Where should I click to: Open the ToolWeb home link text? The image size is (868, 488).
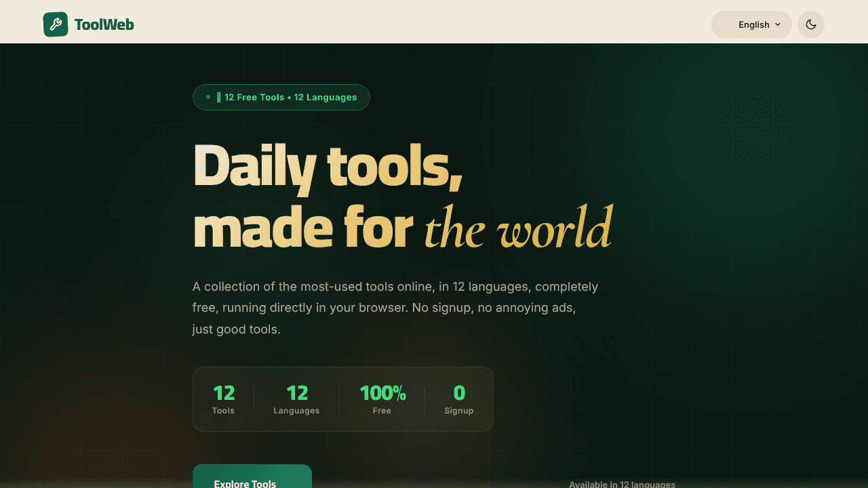click(x=104, y=25)
